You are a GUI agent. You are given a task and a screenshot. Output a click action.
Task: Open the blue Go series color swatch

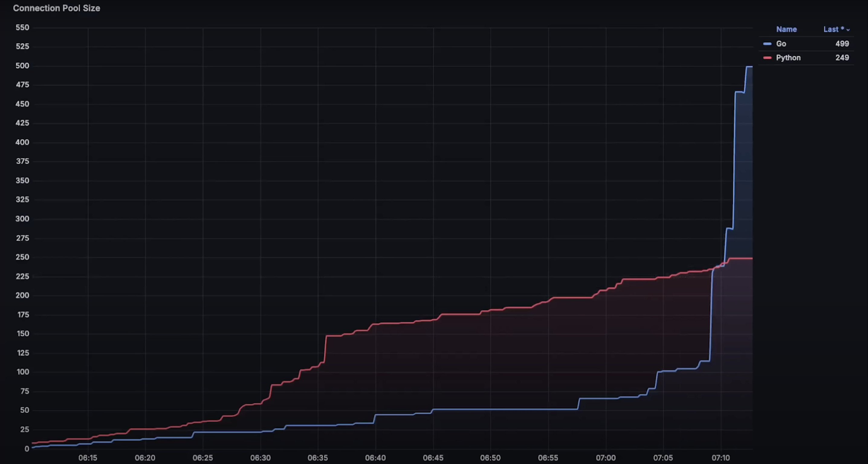767,44
